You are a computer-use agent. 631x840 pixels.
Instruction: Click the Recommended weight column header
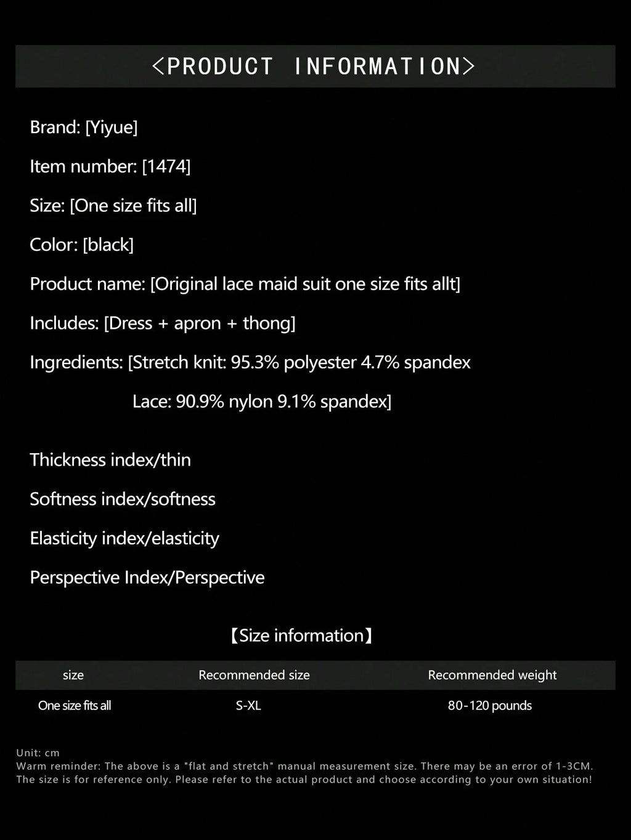(492, 675)
